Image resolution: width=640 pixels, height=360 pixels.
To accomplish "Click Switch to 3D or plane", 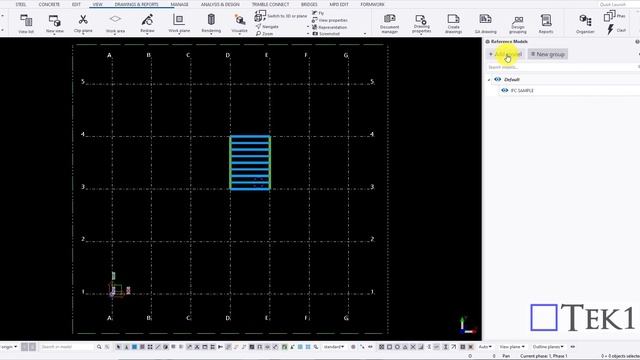I will click(x=281, y=16).
